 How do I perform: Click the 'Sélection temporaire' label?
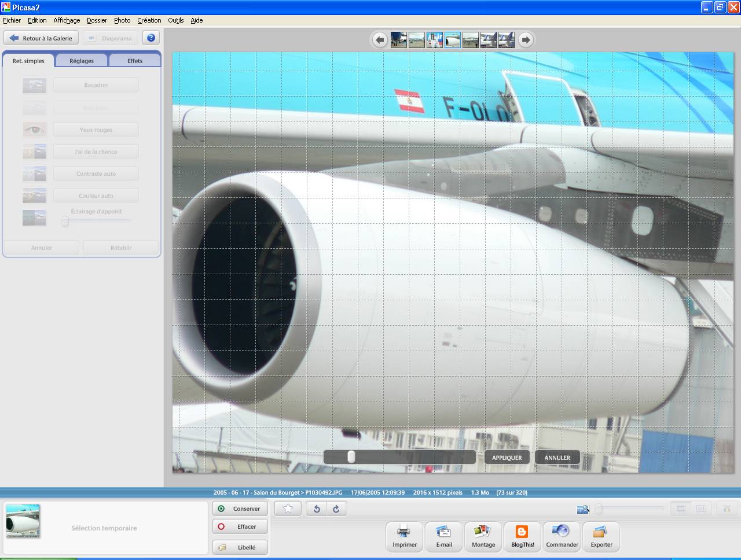pyautogui.click(x=104, y=528)
